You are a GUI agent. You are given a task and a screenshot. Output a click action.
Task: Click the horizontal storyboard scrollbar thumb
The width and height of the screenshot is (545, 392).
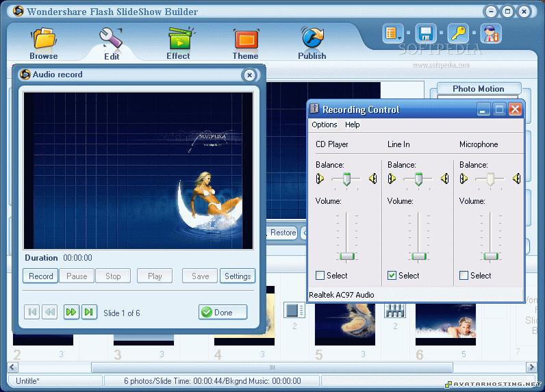(x=272, y=367)
